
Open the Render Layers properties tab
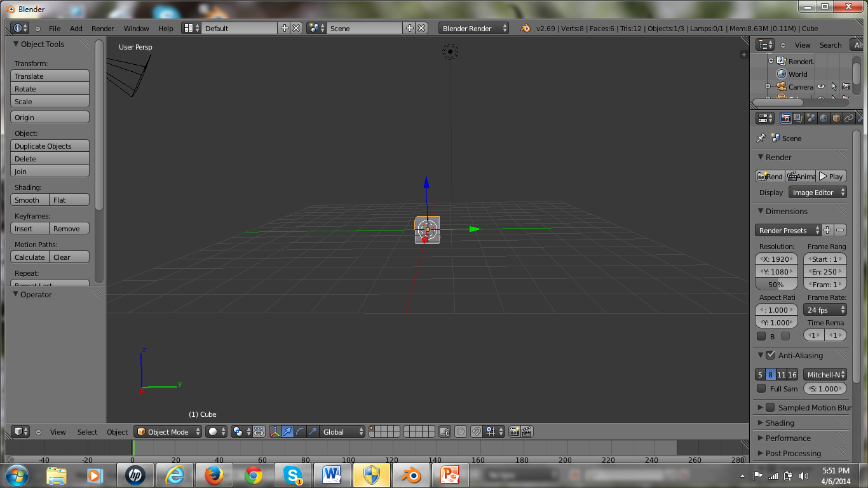[797, 118]
